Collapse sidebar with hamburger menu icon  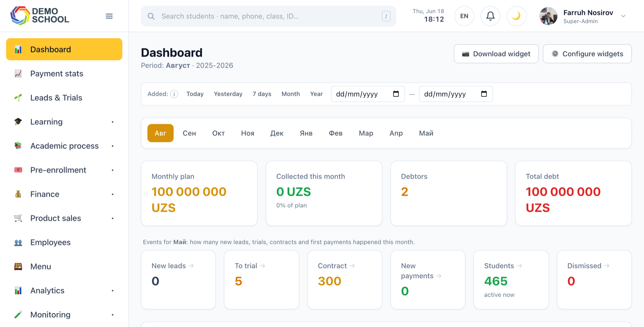(109, 16)
